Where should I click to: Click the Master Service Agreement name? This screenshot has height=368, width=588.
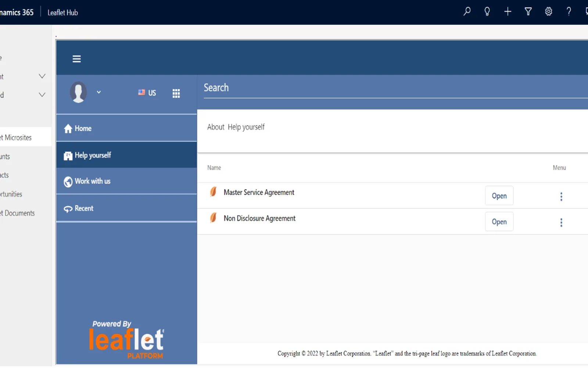(259, 192)
